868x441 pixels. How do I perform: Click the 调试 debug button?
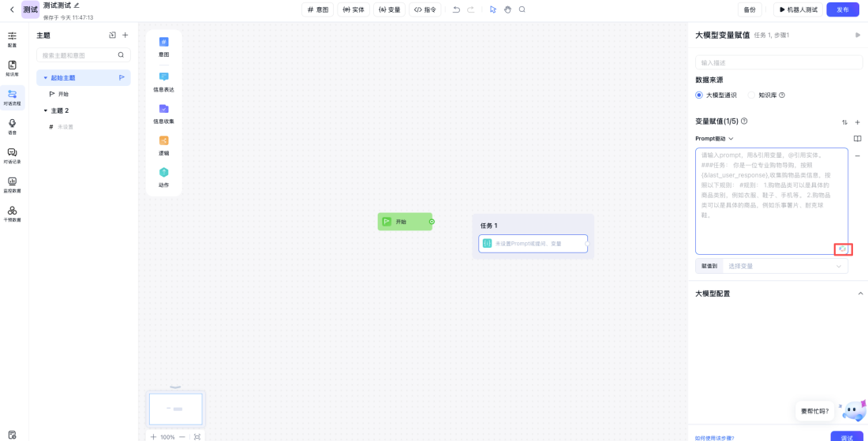(x=847, y=436)
